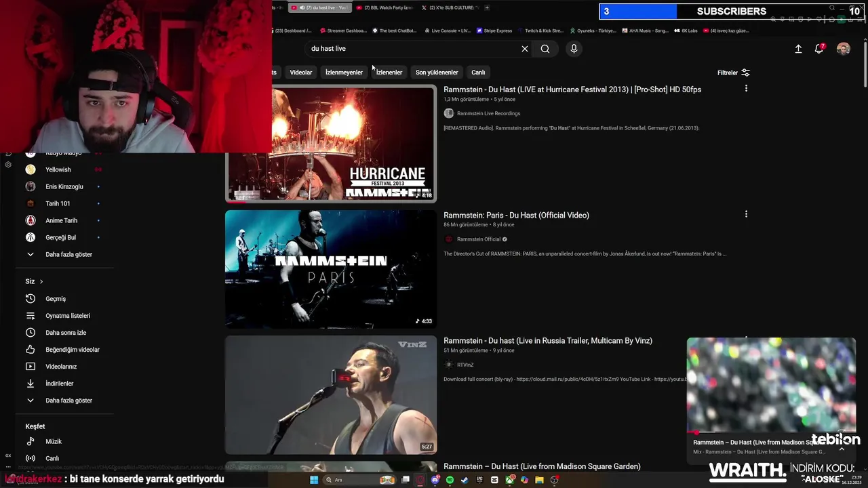Open Steam from the taskbar
868x488 pixels.
tap(465, 480)
